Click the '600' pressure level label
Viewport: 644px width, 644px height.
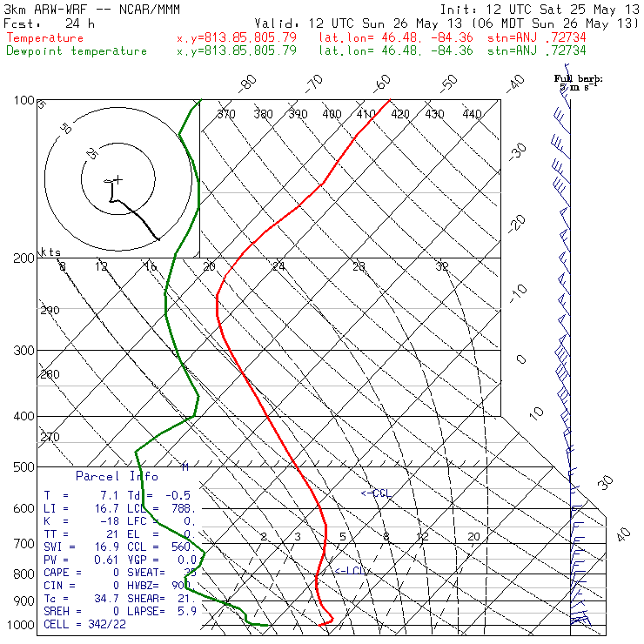point(23,509)
